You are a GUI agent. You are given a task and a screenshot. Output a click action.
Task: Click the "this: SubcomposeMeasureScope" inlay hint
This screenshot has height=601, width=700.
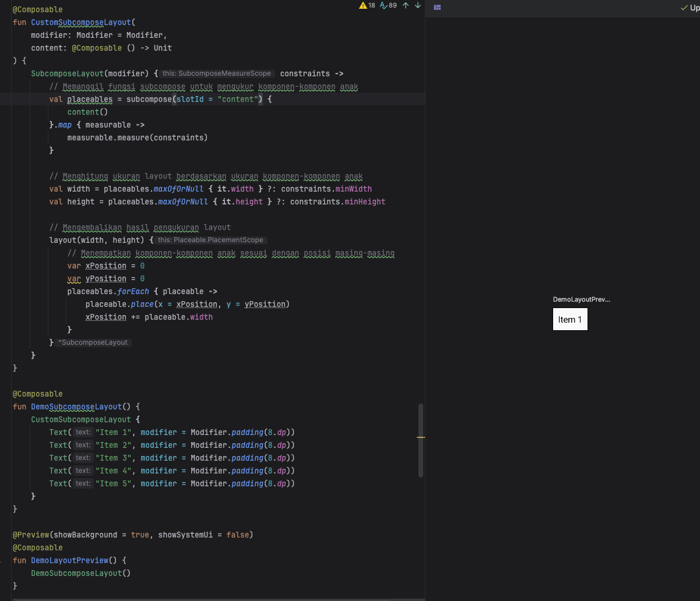(x=217, y=74)
